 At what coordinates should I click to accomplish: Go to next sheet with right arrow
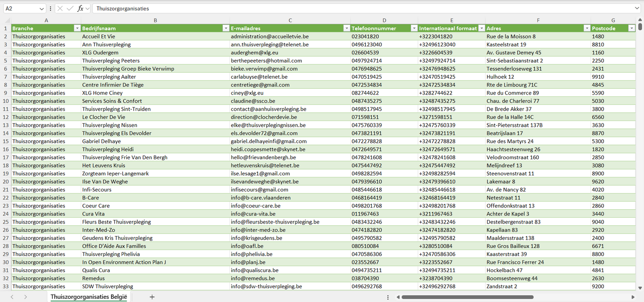[x=25, y=297]
